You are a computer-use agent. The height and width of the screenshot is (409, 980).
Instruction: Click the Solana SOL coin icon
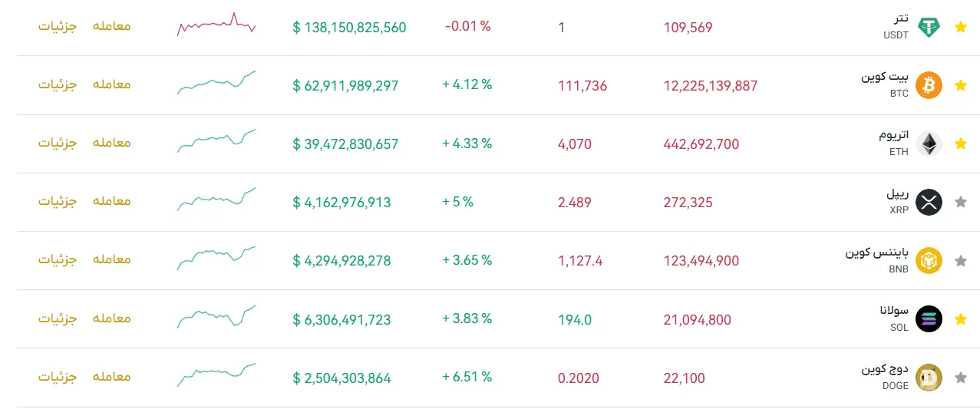point(929,318)
